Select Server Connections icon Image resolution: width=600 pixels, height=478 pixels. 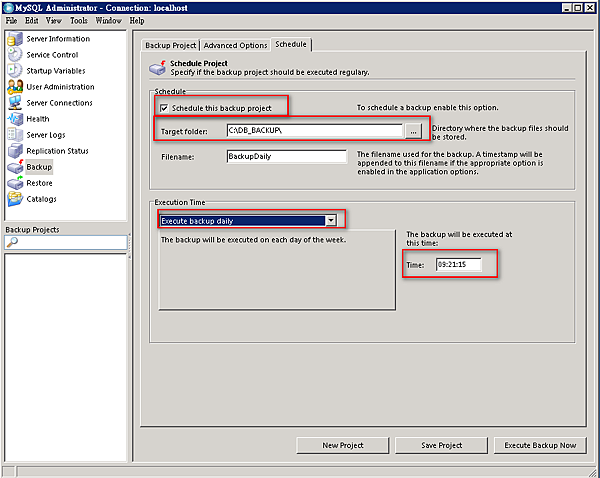[x=15, y=103]
